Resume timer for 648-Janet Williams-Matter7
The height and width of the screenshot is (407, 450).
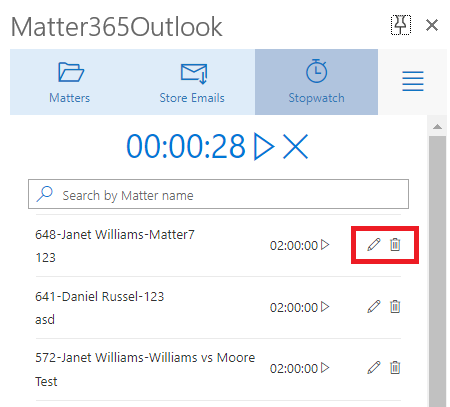click(325, 245)
